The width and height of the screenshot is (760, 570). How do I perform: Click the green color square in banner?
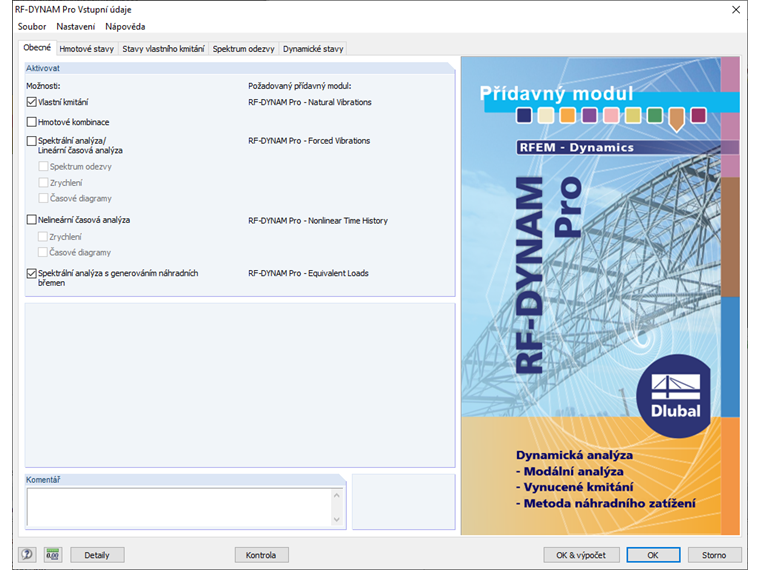655,115
